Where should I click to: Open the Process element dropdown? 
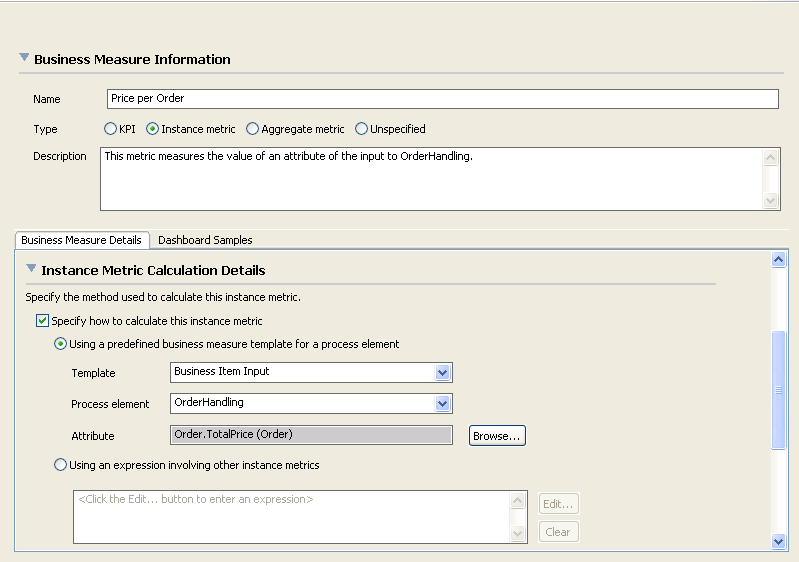click(443, 403)
